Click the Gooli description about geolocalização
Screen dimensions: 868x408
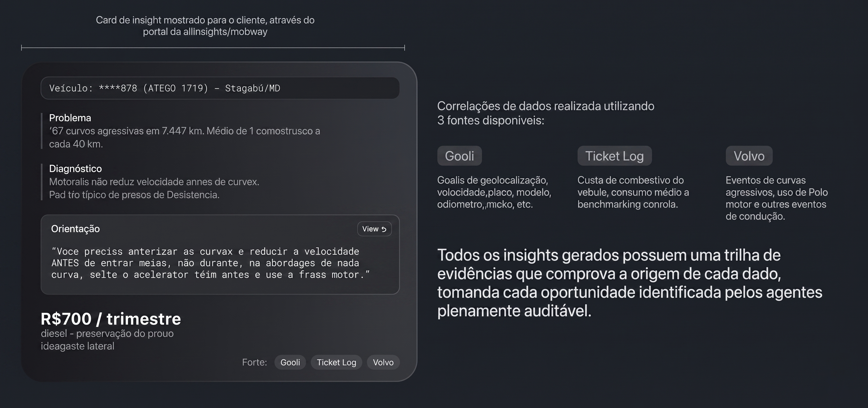point(494,192)
